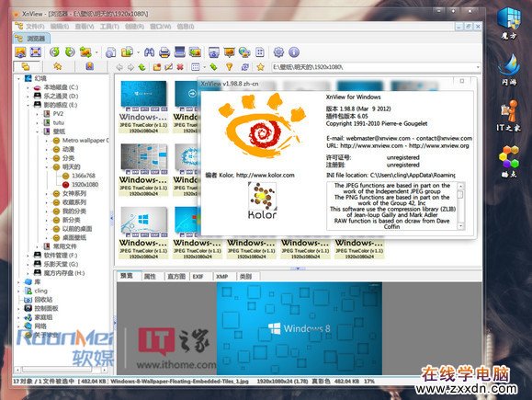Open the 魔方 desktop shortcut
Screen dimensions: 532x400
click(509, 23)
